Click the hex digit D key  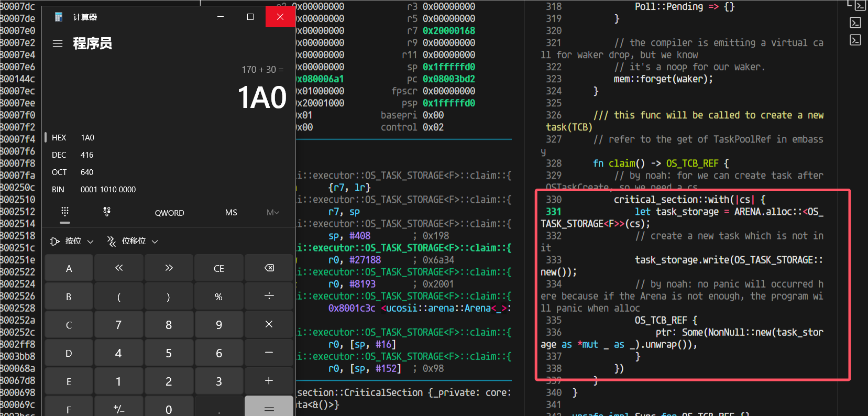[x=69, y=353]
